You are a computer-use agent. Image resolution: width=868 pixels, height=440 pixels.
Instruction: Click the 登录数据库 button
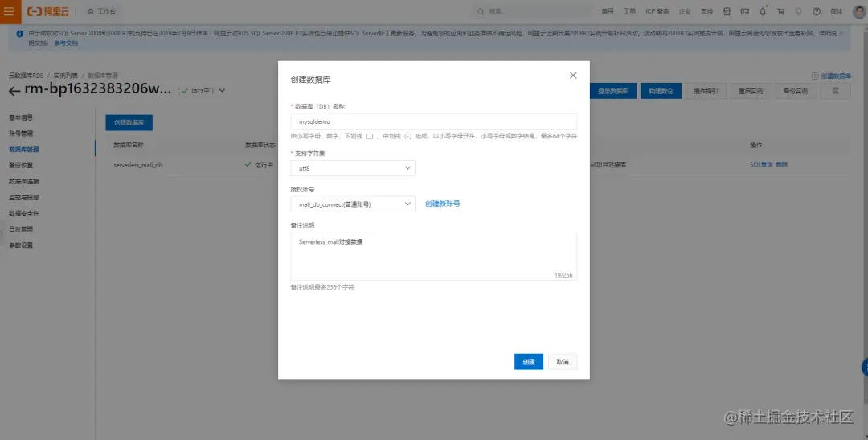(x=612, y=91)
